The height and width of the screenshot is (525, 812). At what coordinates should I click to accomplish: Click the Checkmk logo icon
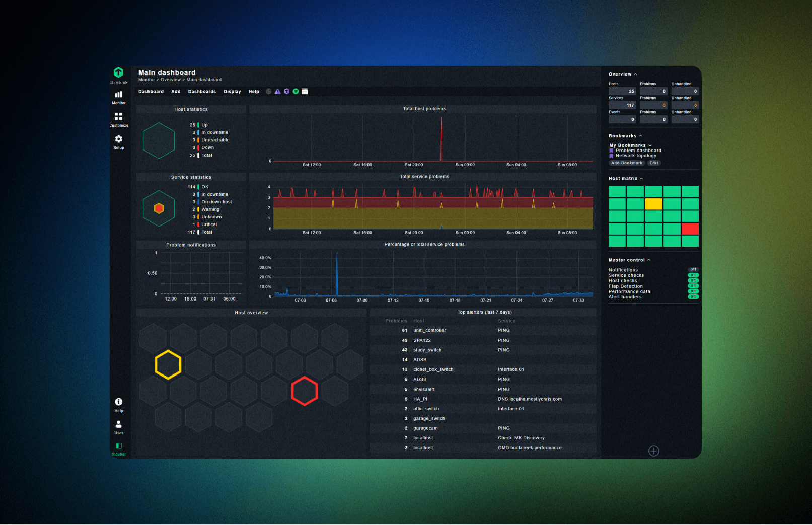click(118, 72)
